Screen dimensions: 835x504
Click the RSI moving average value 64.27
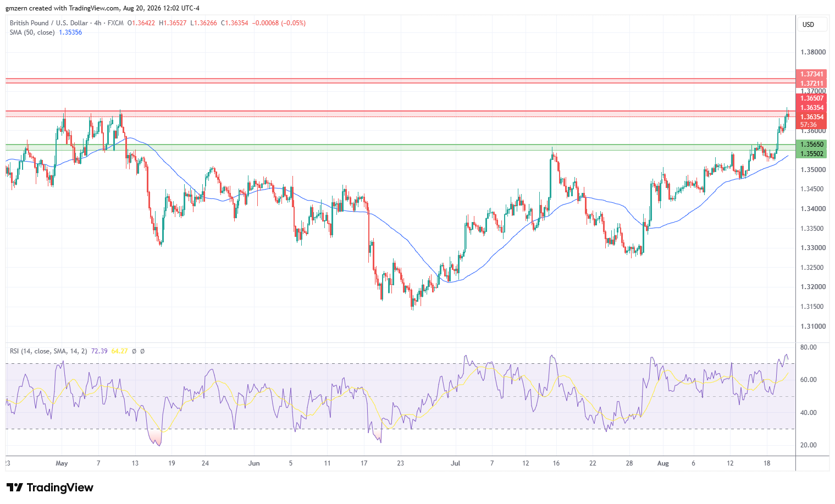point(119,351)
